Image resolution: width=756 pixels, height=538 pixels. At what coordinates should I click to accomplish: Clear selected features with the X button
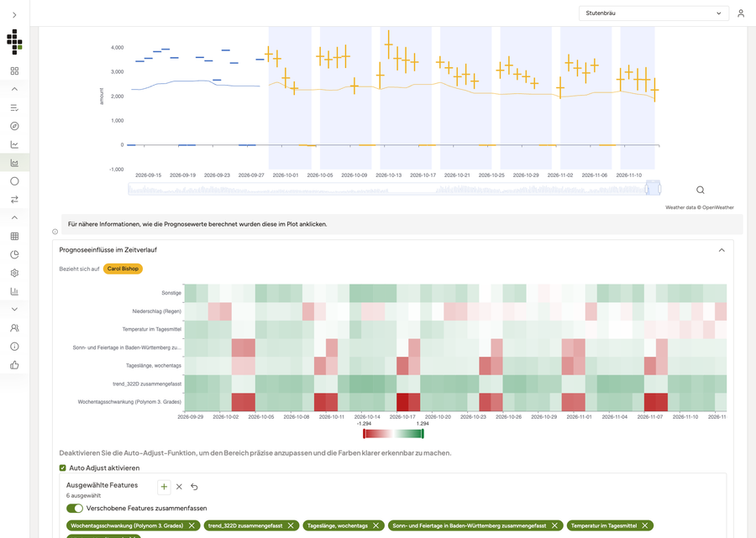(x=179, y=487)
